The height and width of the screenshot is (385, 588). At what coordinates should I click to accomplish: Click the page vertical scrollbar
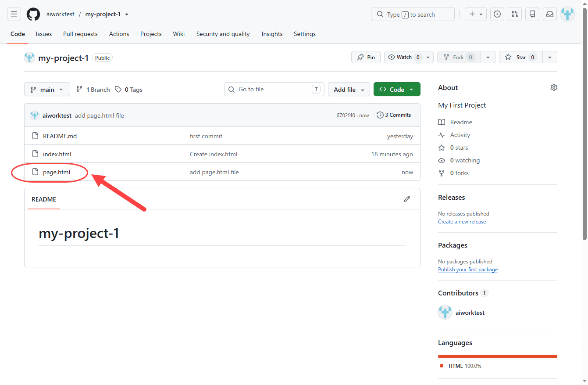coord(584,123)
